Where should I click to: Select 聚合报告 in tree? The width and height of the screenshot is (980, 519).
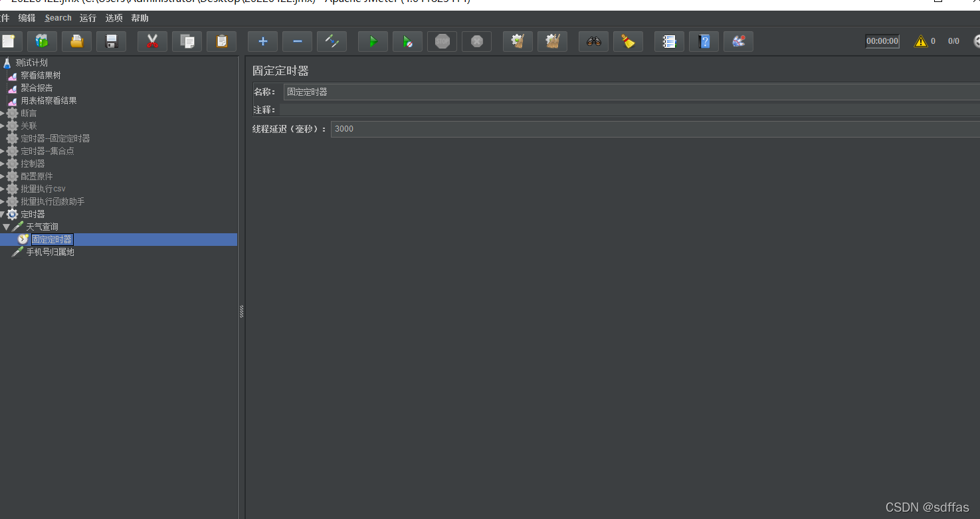click(37, 88)
